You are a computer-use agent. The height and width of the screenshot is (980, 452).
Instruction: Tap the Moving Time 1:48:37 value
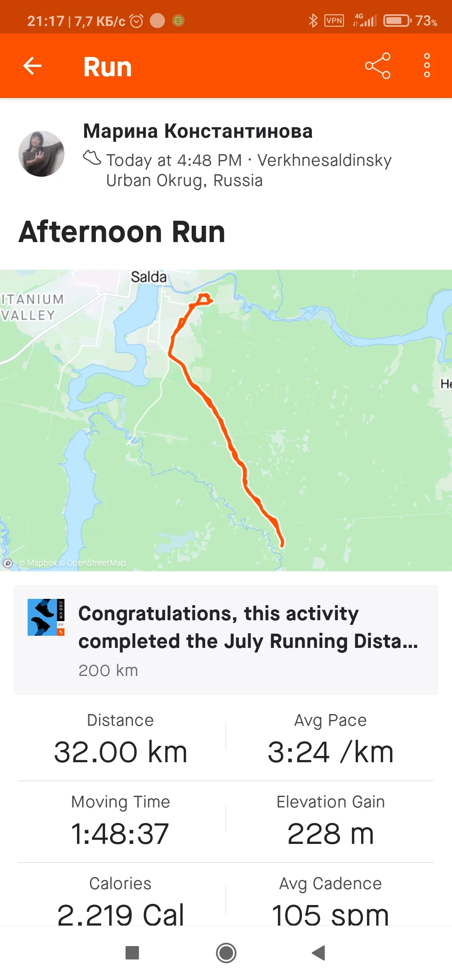pyautogui.click(x=120, y=833)
